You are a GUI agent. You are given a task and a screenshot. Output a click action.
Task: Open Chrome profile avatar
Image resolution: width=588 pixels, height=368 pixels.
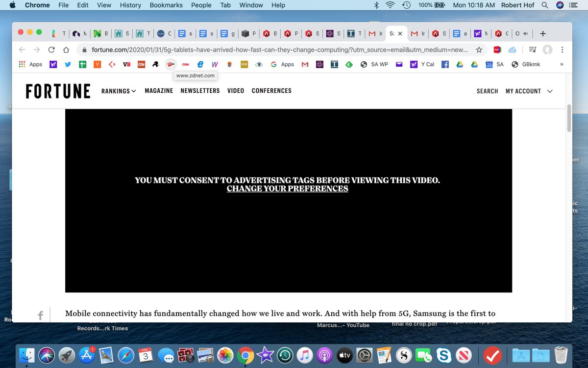click(548, 50)
